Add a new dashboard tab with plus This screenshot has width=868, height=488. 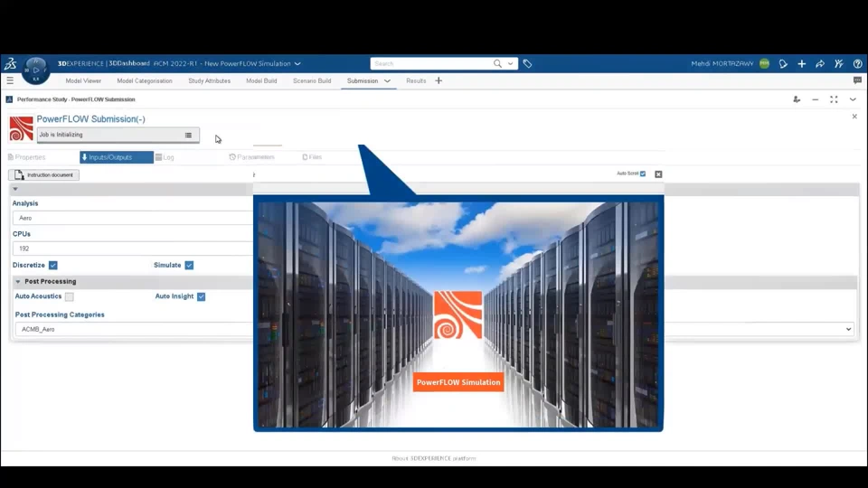tap(439, 80)
